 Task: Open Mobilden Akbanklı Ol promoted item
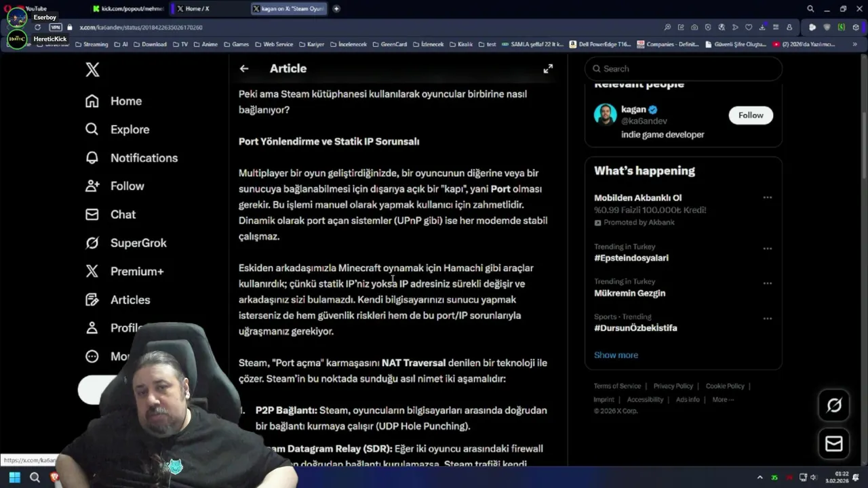tap(637, 198)
